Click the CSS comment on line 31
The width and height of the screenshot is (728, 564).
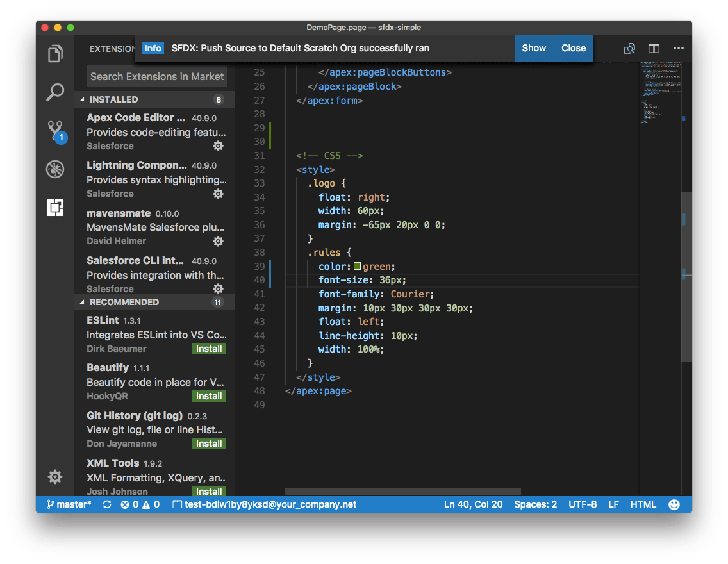[329, 156]
